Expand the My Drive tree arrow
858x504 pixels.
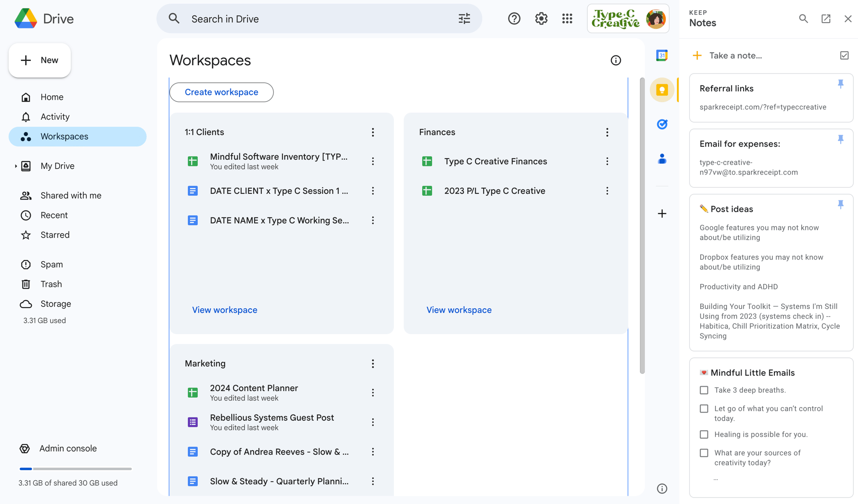(x=16, y=166)
